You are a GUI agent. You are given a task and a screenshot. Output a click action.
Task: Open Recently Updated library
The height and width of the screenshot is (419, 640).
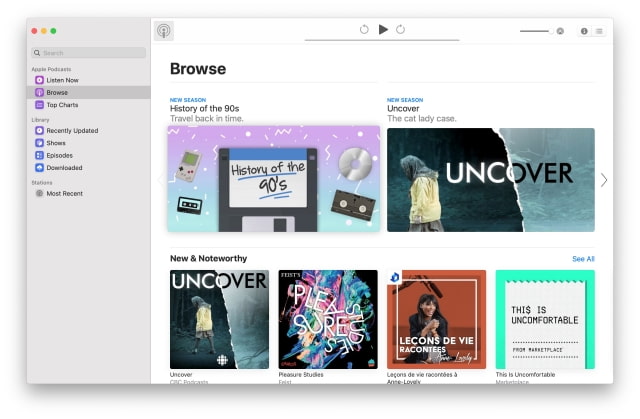[x=89, y=131]
